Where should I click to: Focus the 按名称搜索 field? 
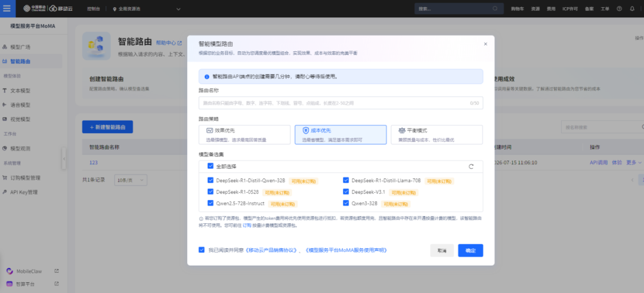coord(602,127)
